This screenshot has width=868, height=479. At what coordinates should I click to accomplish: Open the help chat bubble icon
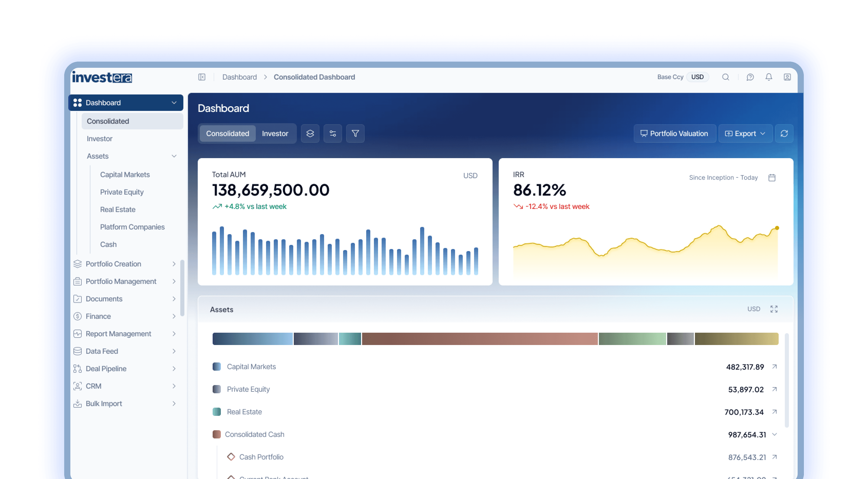click(750, 77)
